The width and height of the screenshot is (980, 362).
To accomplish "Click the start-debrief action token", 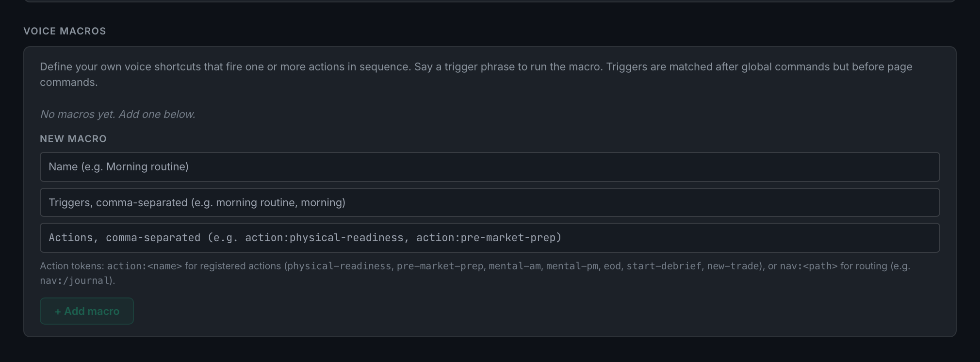I will point(664,266).
